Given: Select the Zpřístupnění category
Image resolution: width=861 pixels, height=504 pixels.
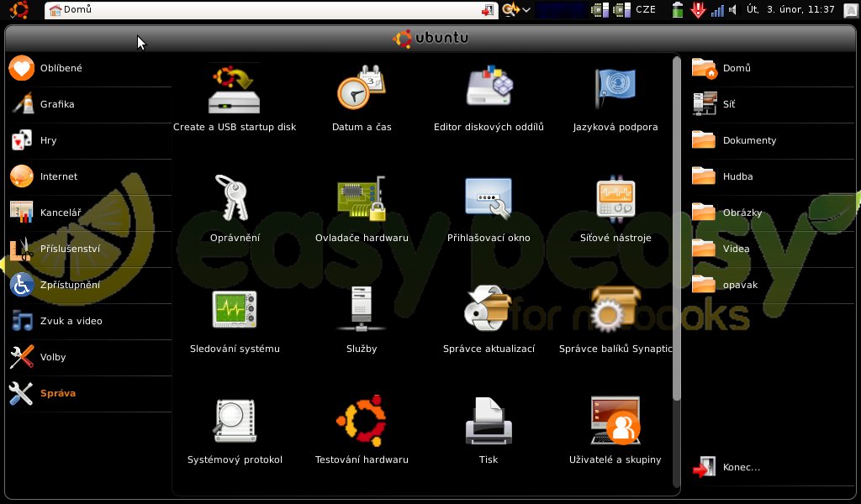Looking at the screenshot, I should click(89, 285).
